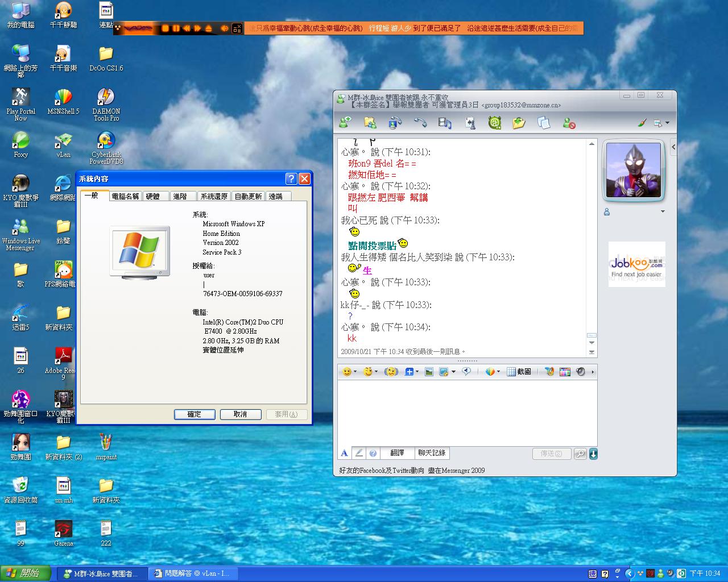Click the block contact icon
The width and height of the screenshot is (728, 582).
click(x=569, y=123)
